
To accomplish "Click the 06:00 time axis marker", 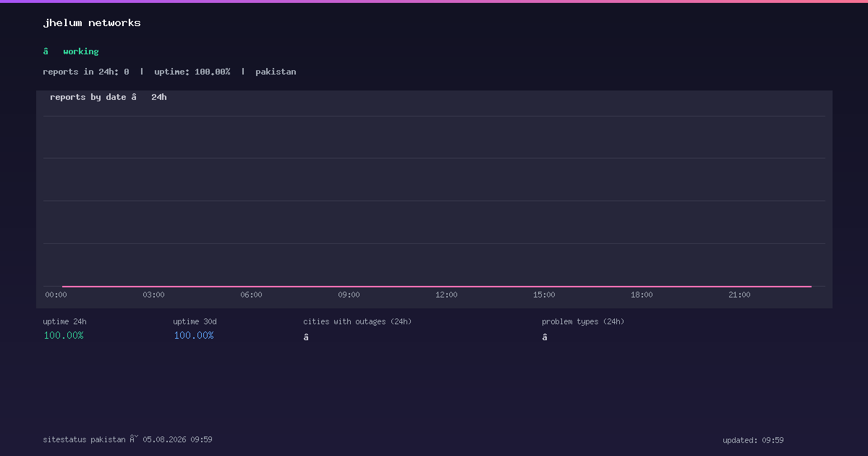I will click(251, 295).
